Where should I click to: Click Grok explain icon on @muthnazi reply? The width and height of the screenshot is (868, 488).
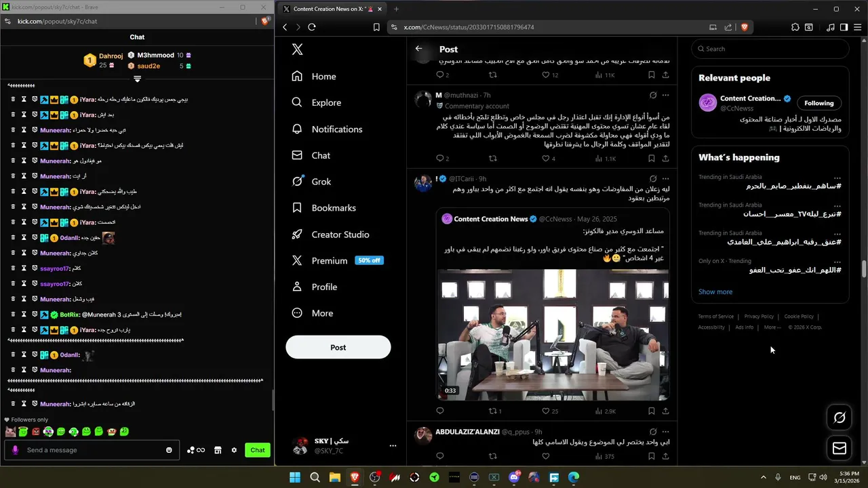[x=653, y=96]
